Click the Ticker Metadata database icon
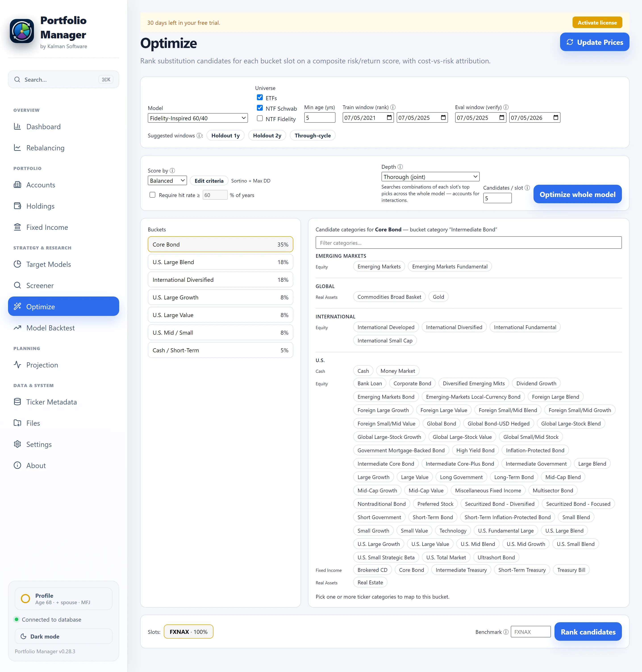The width and height of the screenshot is (642, 672). [17, 402]
